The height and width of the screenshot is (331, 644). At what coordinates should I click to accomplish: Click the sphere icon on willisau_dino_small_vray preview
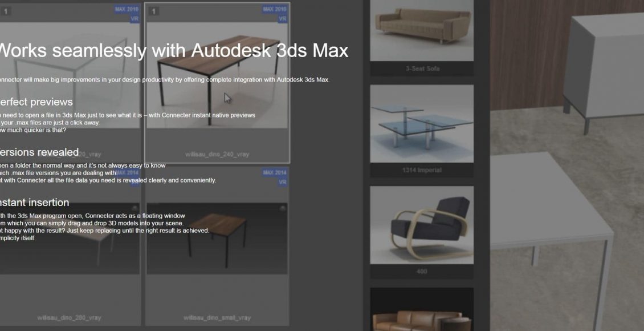point(282,208)
